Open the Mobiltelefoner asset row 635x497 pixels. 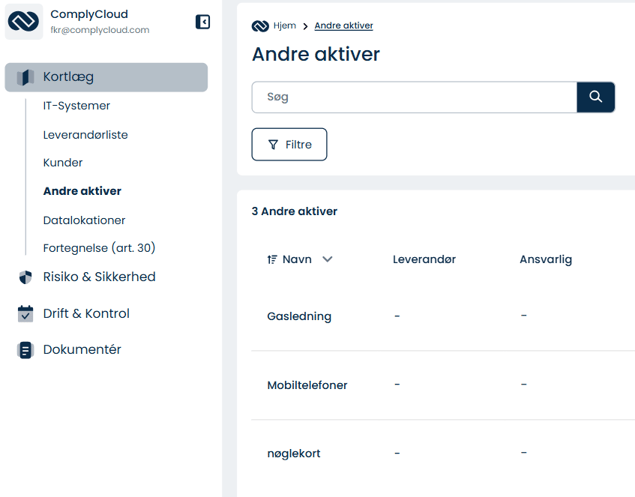pos(307,385)
